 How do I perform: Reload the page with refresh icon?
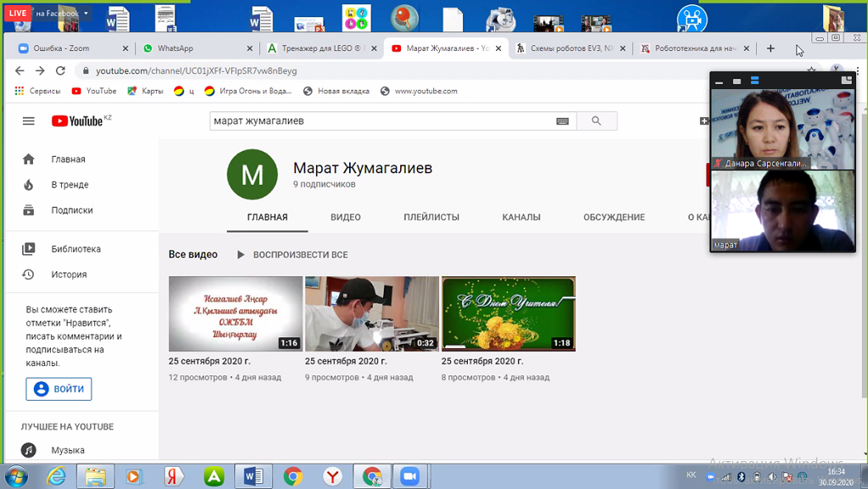coord(60,71)
